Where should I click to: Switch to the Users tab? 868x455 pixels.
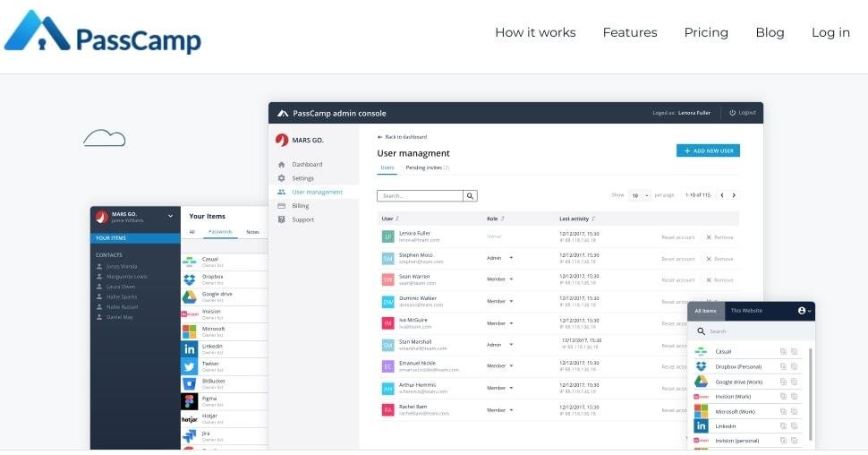tap(387, 167)
